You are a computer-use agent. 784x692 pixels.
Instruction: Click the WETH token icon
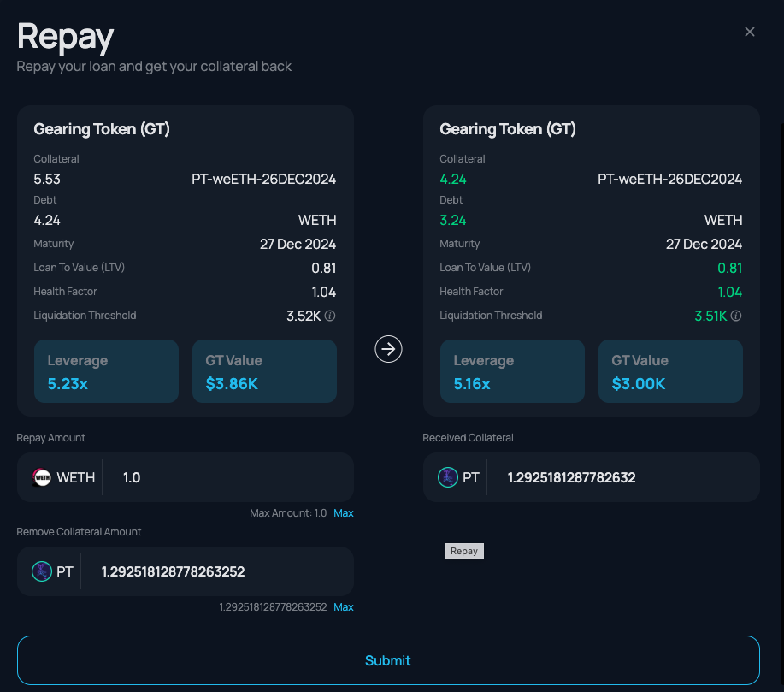click(x=42, y=477)
